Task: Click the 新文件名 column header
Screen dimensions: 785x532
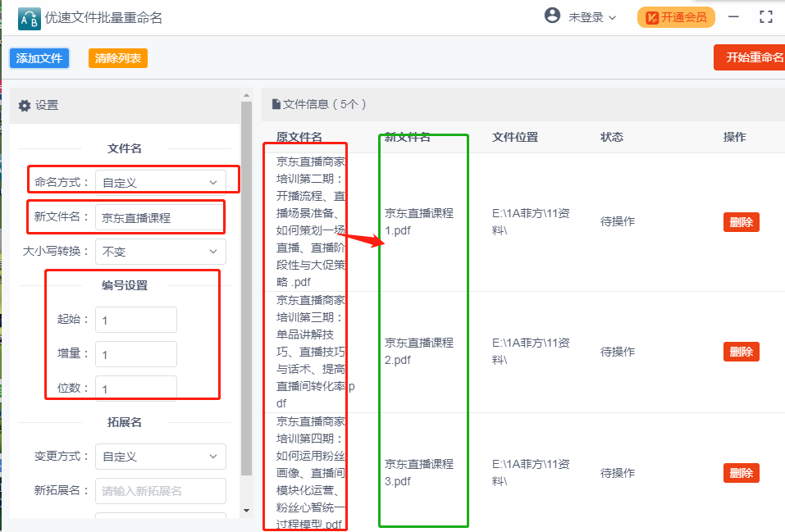Action: [407, 137]
